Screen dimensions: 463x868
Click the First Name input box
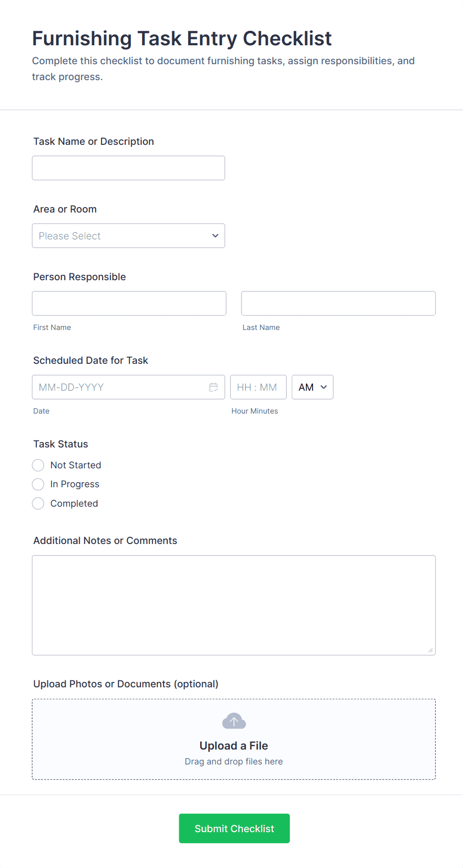(129, 304)
